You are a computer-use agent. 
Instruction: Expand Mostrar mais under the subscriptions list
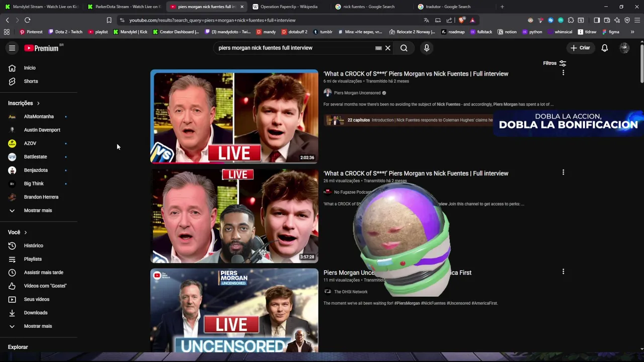tap(39, 210)
